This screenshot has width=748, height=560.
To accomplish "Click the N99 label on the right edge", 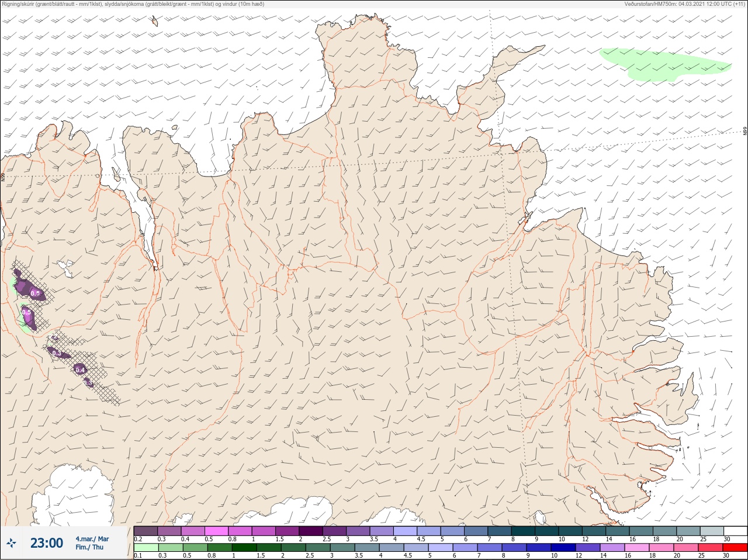I will point(745,132).
